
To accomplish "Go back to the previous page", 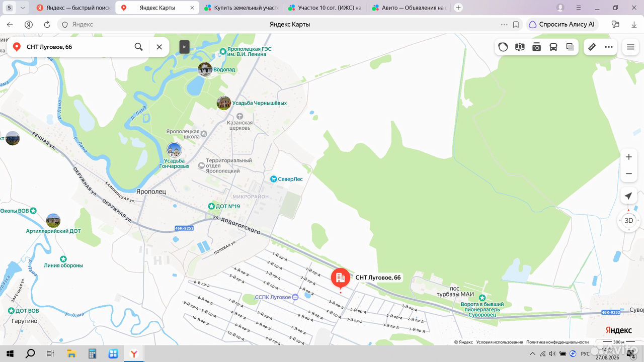I will point(10,24).
